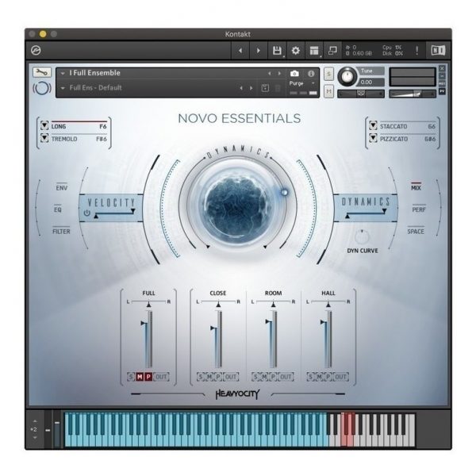This screenshot has height=476, width=476.
Task: Shift keyboard octave up arrow
Action: pyautogui.click(x=35, y=421)
